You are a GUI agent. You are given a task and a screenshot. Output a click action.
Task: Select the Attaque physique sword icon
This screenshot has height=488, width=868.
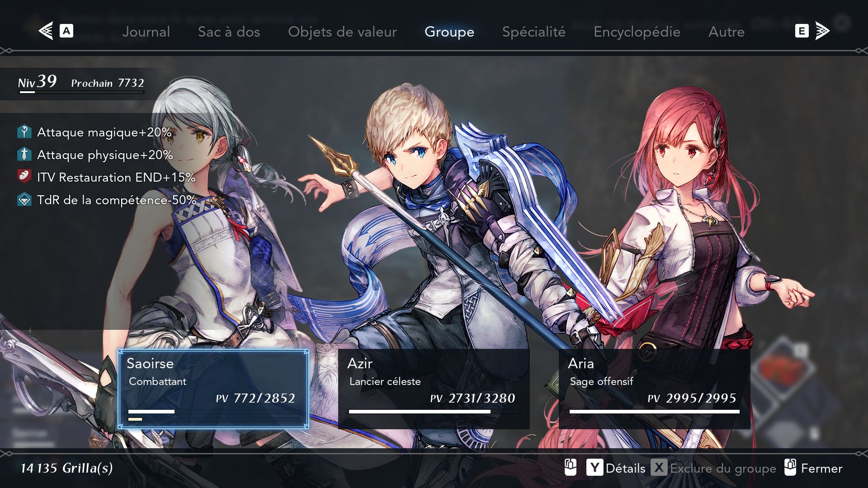(x=24, y=155)
